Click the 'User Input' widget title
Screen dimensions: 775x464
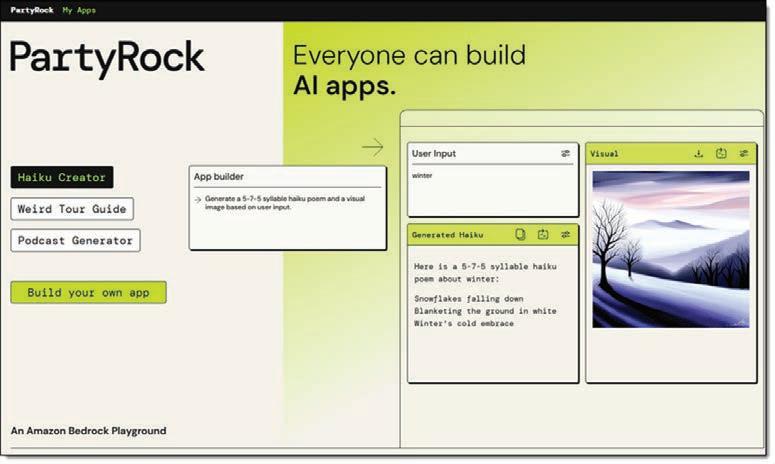434,154
